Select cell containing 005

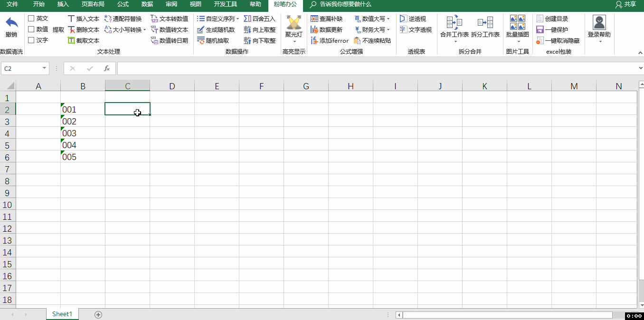[83, 157]
